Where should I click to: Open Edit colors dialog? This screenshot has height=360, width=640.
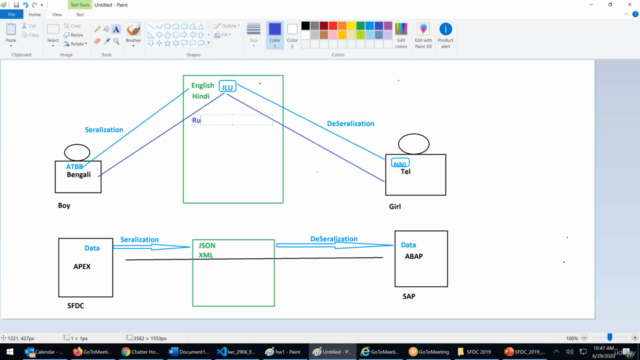pos(401,36)
